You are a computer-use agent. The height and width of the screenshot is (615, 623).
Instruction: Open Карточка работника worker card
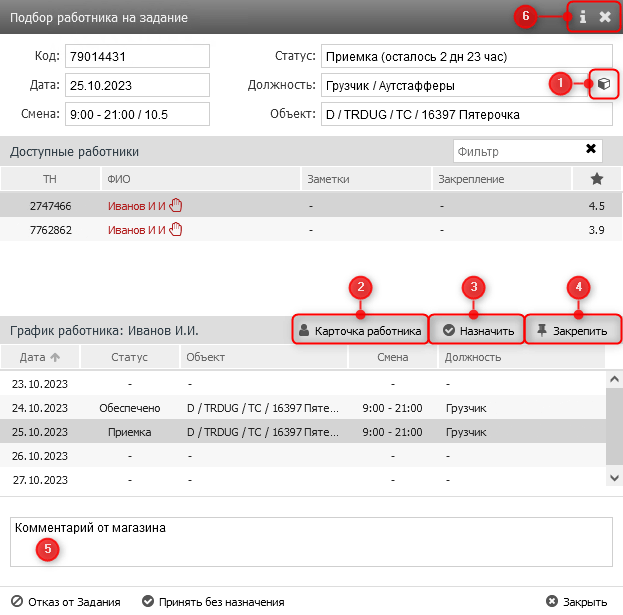(360, 330)
